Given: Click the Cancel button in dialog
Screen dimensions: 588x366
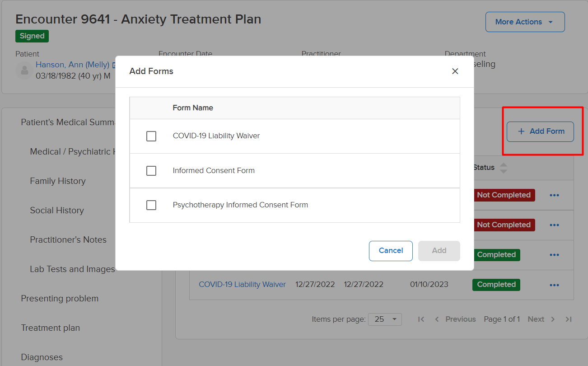Looking at the screenshot, I should point(391,251).
